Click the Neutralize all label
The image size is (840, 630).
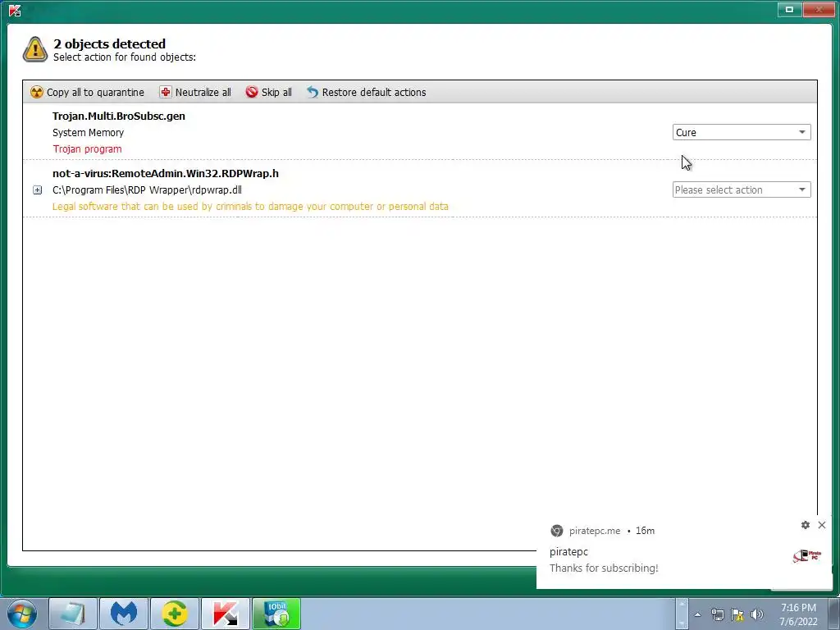tap(203, 92)
